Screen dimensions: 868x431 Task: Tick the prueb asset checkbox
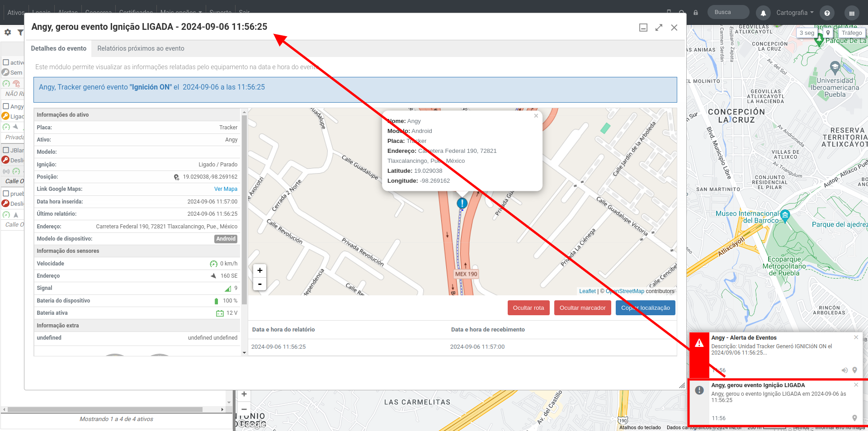coord(6,194)
